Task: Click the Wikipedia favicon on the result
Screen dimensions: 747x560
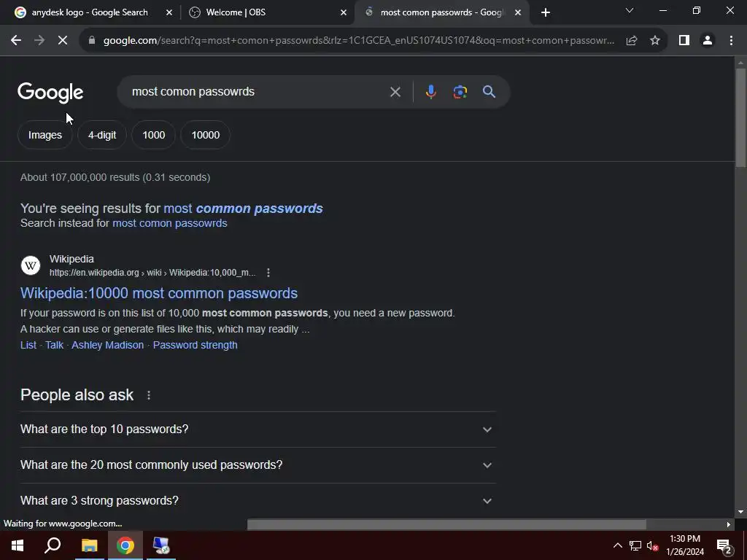Action: [x=31, y=265]
